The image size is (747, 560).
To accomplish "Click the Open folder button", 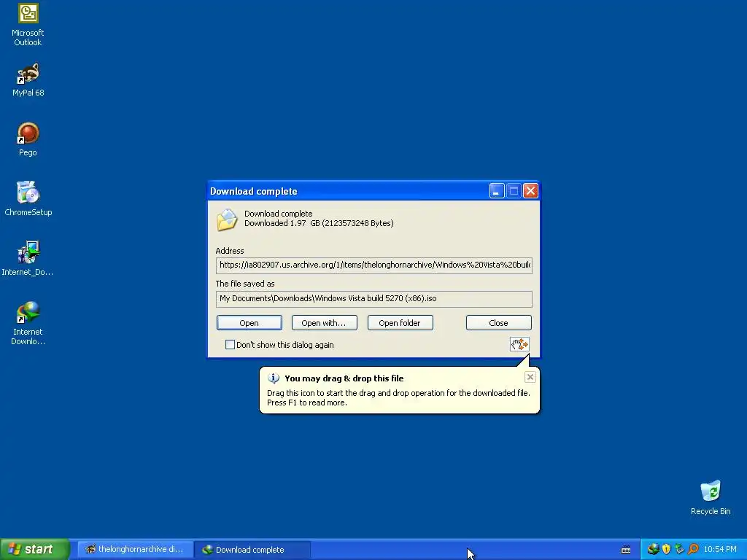I will pyautogui.click(x=400, y=323).
